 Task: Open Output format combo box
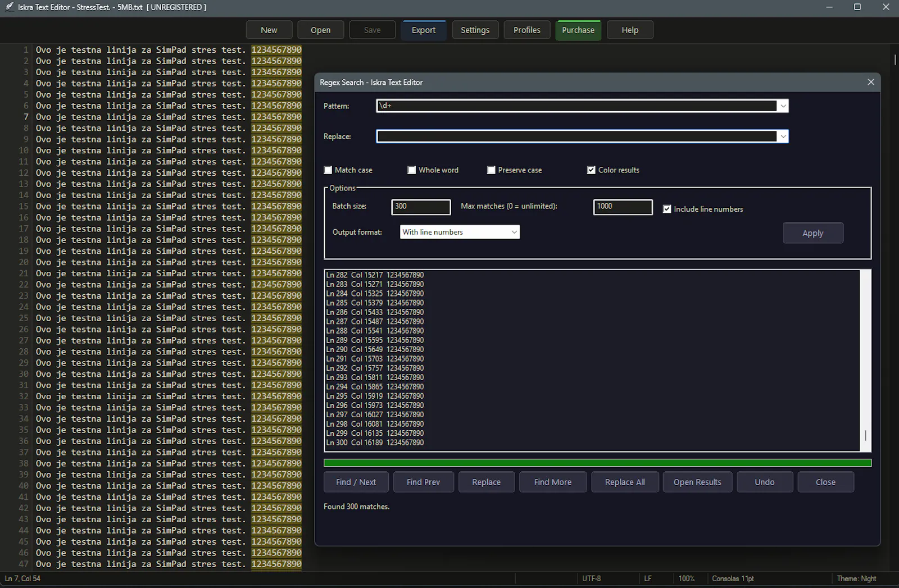[x=460, y=232]
